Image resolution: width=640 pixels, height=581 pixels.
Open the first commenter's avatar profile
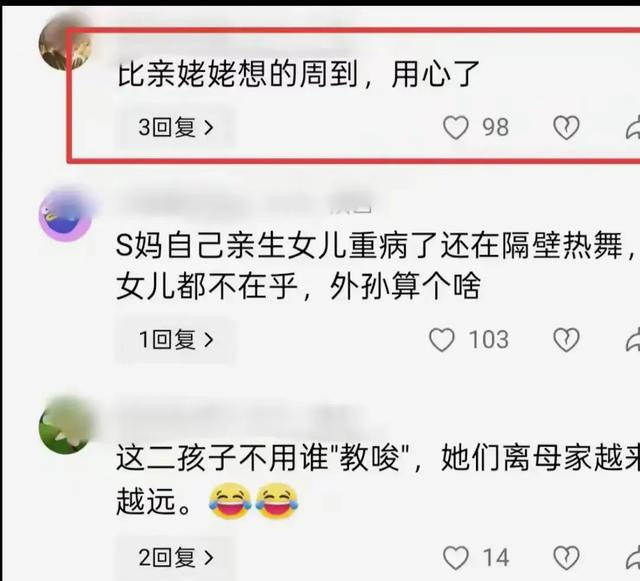tap(65, 44)
